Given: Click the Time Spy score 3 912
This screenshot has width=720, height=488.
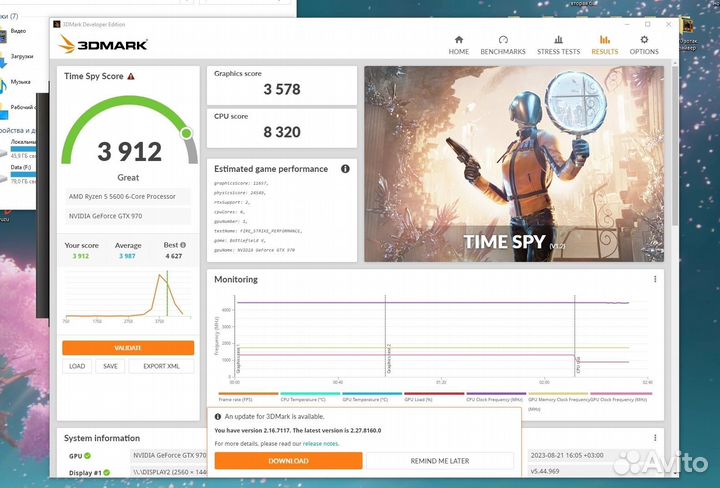Looking at the screenshot, I should point(129,151).
